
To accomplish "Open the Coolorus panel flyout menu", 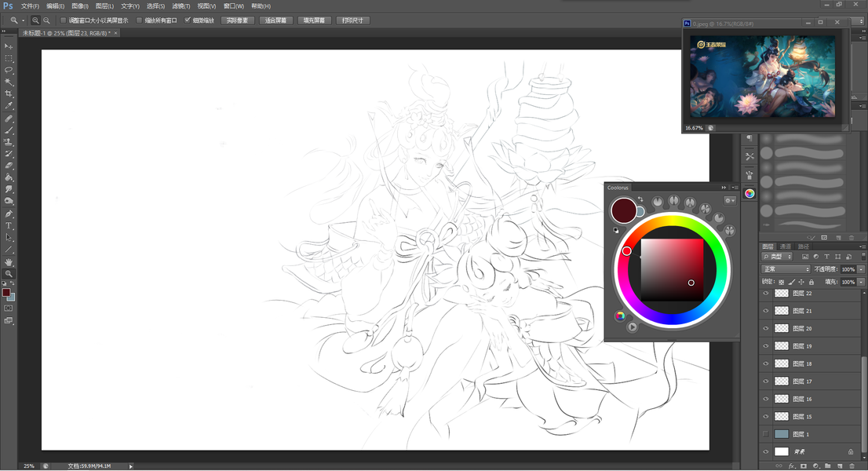I will (x=735, y=188).
